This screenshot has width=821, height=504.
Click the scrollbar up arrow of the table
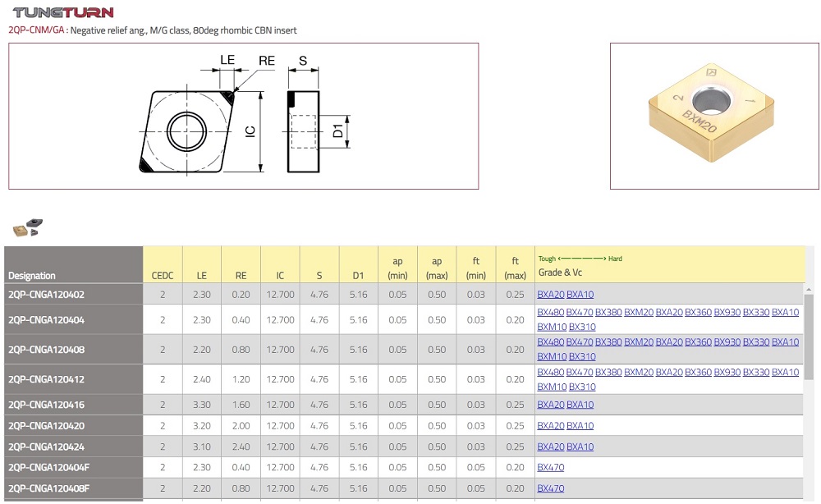point(809,289)
